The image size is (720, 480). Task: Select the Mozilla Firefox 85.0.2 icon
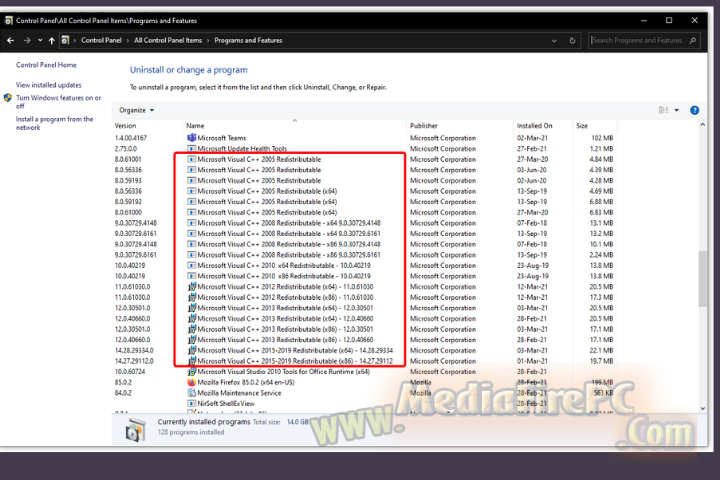[x=191, y=382]
